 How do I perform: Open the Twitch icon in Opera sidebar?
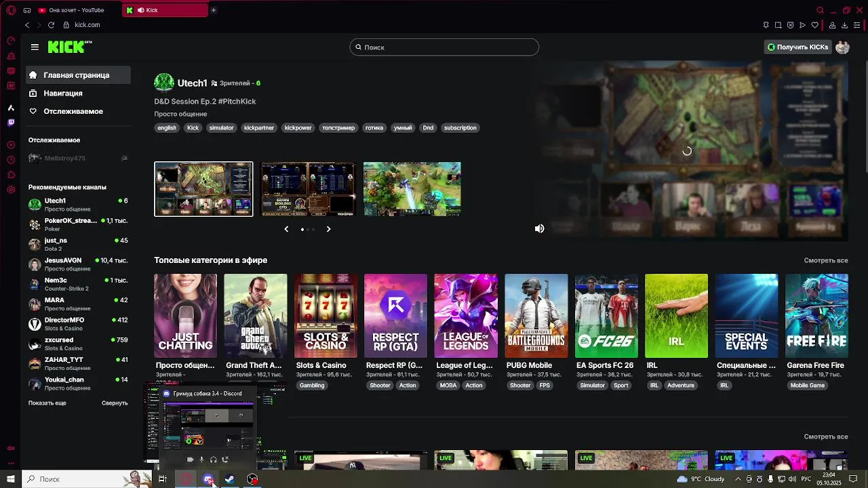(11, 123)
